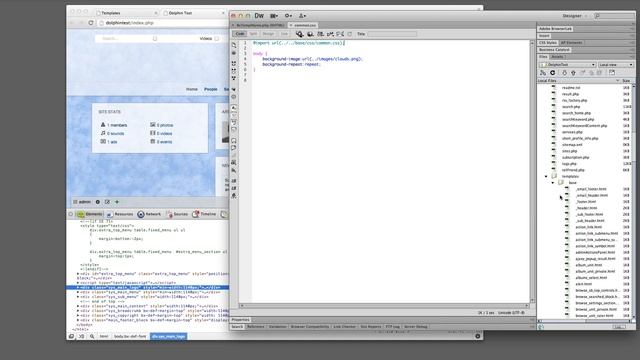Open the Validation tab in results panel
Viewport: 640px width, 360px height.
coord(278,327)
